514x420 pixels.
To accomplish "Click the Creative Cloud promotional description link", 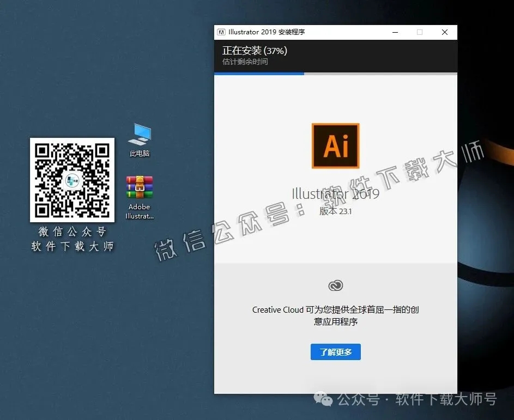I will tap(335, 315).
